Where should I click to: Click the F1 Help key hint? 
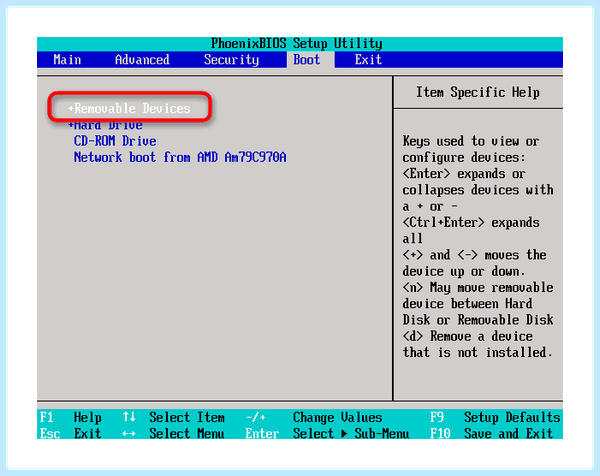[71, 417]
